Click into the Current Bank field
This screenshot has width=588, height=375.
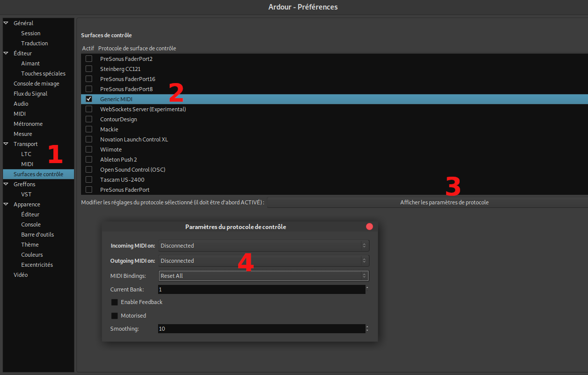click(x=261, y=289)
